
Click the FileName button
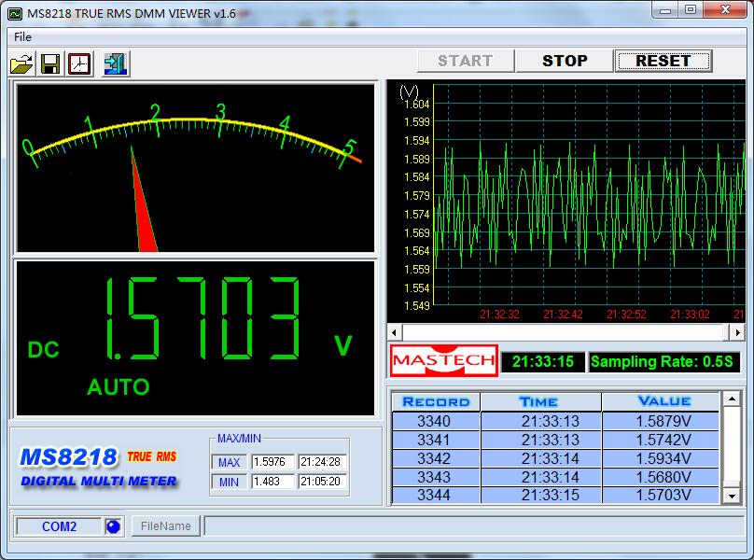(x=165, y=526)
